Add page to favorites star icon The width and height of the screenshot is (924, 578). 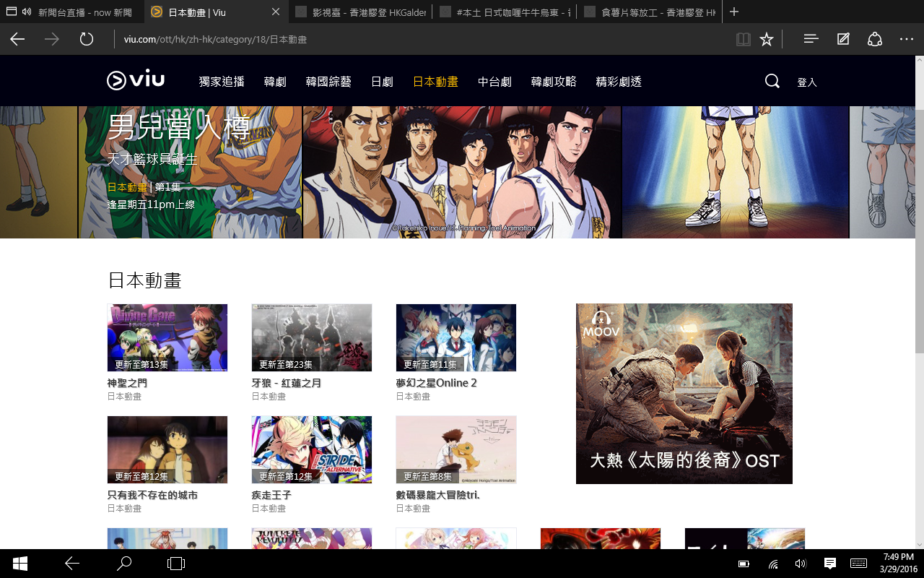pos(767,39)
